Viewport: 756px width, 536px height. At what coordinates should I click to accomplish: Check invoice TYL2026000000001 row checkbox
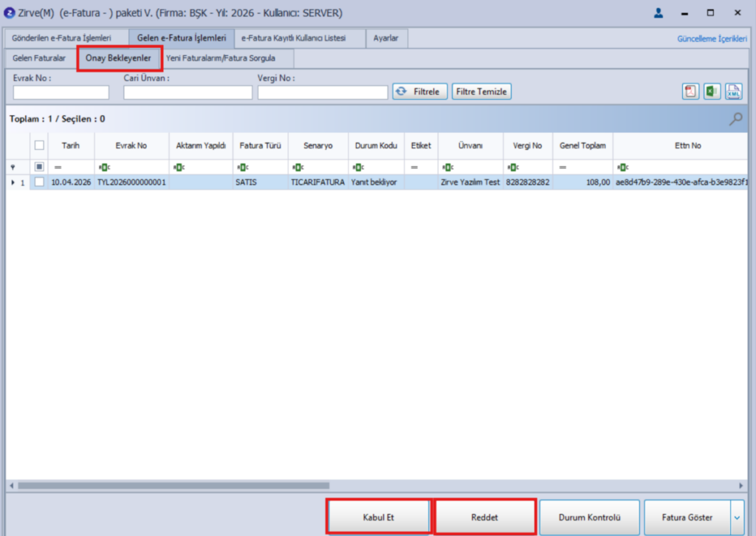point(40,182)
